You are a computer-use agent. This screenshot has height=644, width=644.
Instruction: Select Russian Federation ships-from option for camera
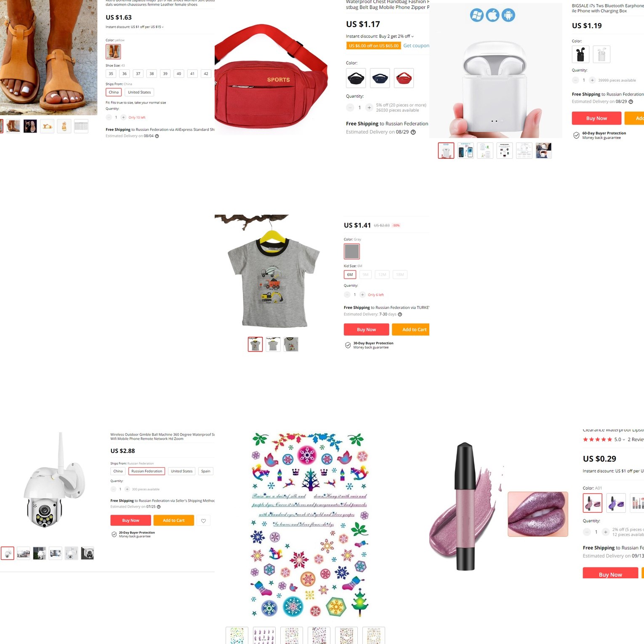click(146, 471)
